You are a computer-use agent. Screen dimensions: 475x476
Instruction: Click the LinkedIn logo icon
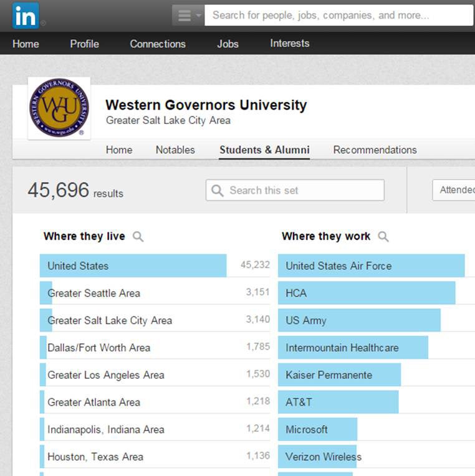pos(26,16)
